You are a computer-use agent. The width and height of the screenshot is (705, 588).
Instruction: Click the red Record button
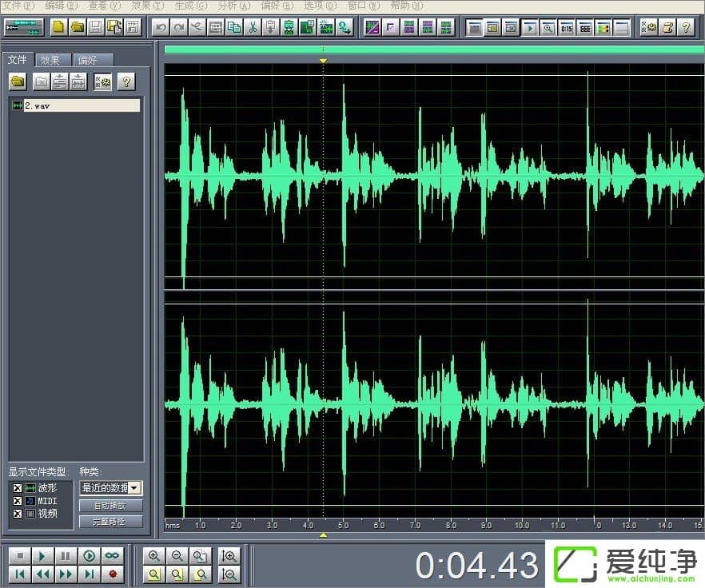click(113, 574)
